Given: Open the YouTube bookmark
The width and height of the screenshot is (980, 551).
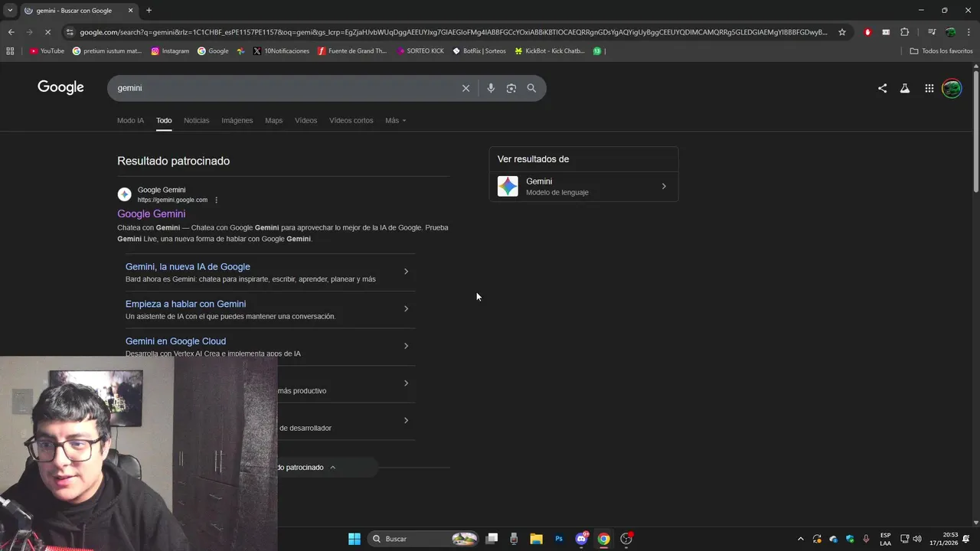Looking at the screenshot, I should (47, 51).
